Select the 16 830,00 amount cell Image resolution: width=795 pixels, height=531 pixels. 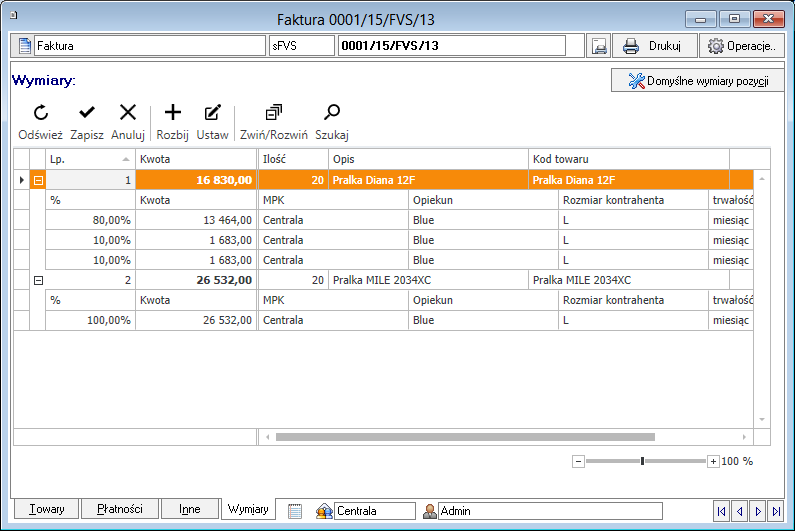click(x=196, y=180)
